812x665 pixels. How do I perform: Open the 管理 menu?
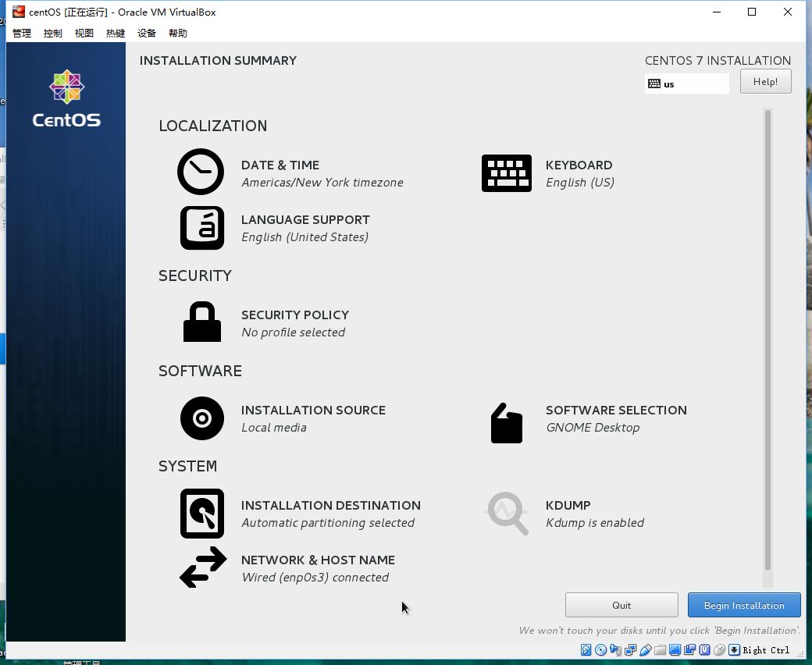tap(22, 33)
